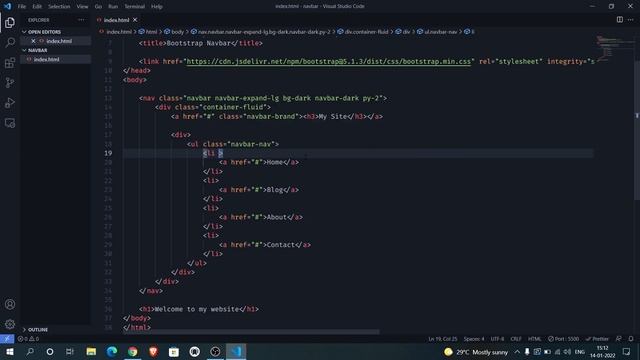This screenshot has width=640, height=360.
Task: Open the Terminal menu
Action: click(x=135, y=7)
